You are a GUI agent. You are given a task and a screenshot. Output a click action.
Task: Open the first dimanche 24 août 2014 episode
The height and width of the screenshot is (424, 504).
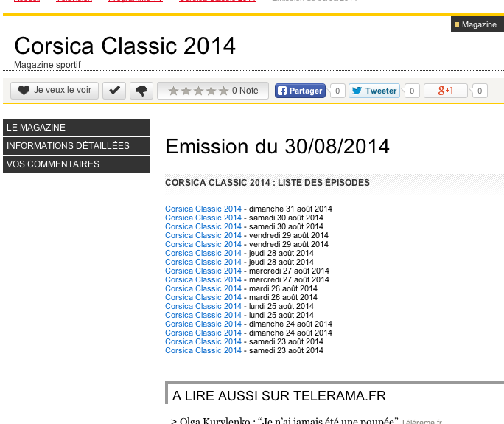(x=203, y=324)
